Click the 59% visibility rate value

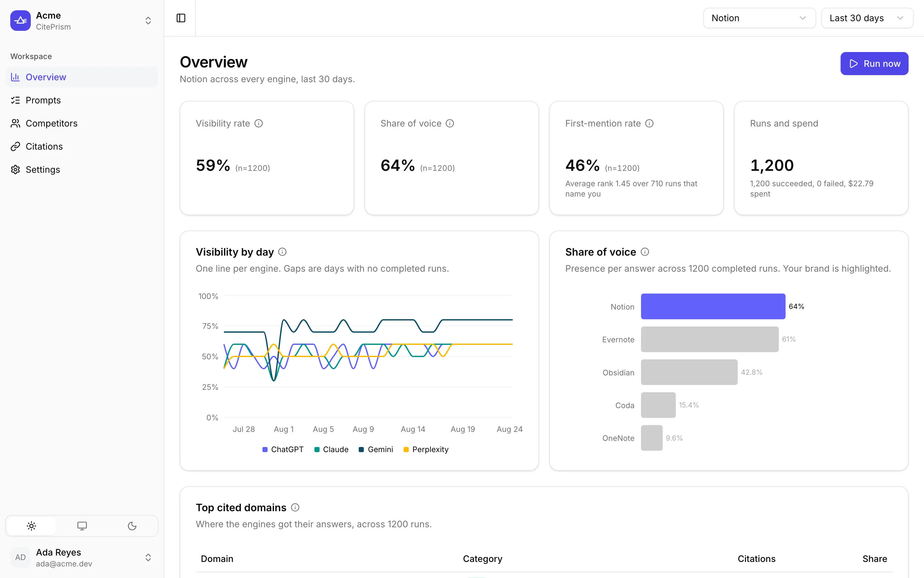[213, 165]
